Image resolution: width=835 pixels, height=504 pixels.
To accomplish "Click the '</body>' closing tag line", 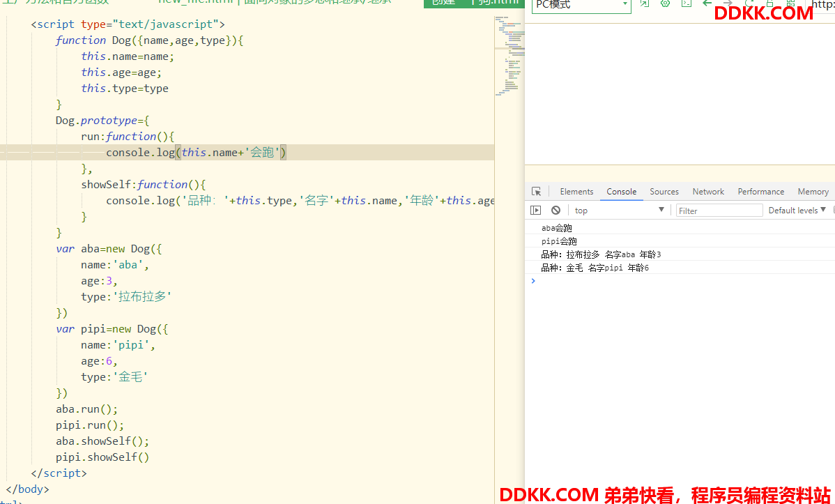I will pyautogui.click(x=28, y=489).
